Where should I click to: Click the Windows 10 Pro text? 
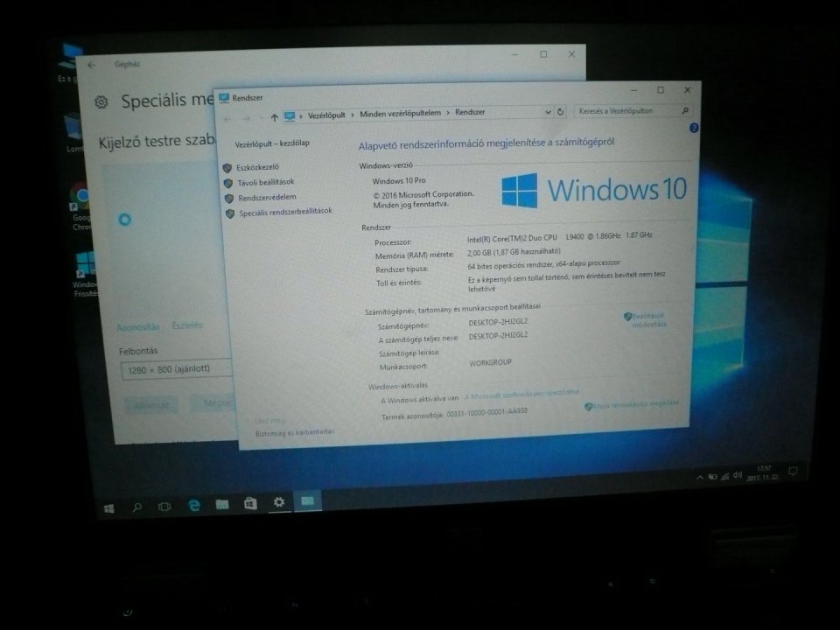(399, 181)
